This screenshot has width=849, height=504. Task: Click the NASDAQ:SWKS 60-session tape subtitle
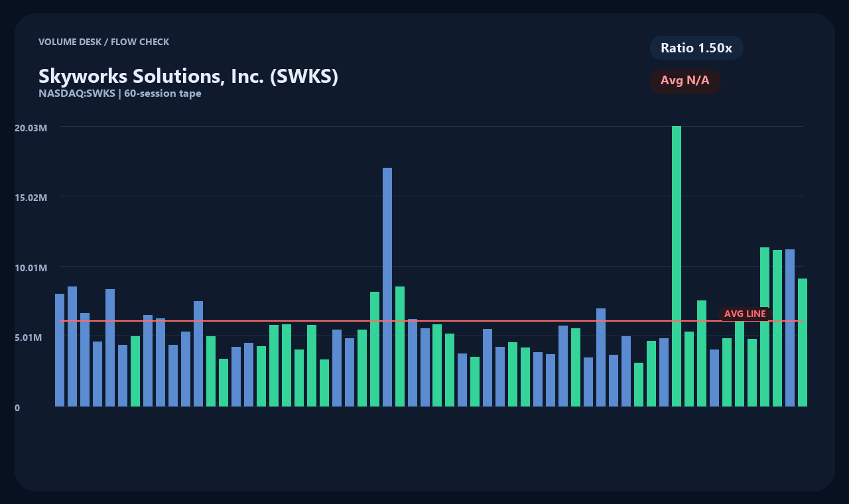pos(120,94)
